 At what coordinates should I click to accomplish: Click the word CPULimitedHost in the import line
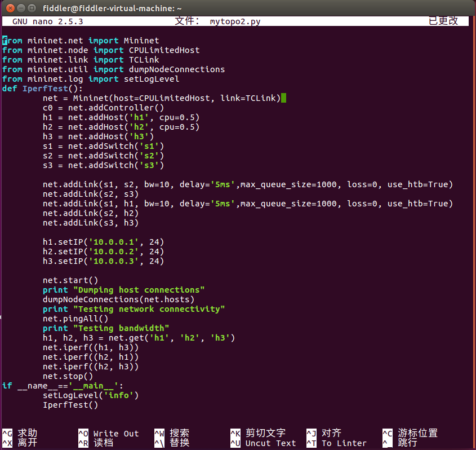(164, 50)
